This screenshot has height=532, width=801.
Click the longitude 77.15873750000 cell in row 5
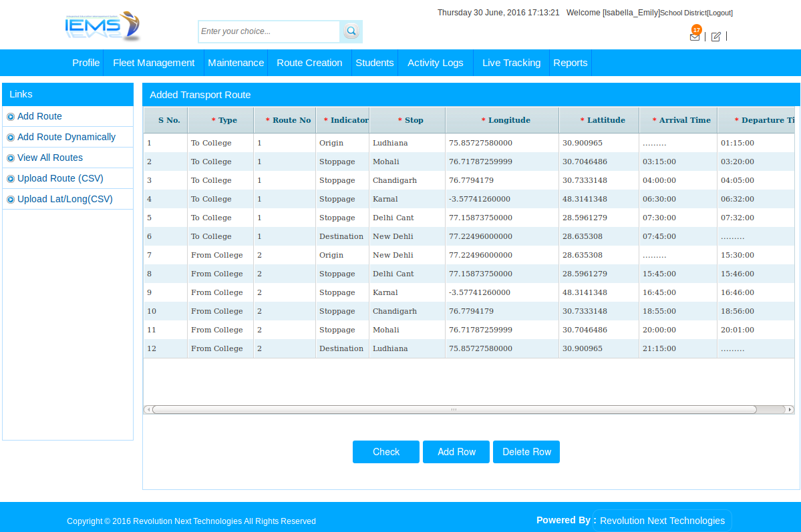tap(502, 218)
